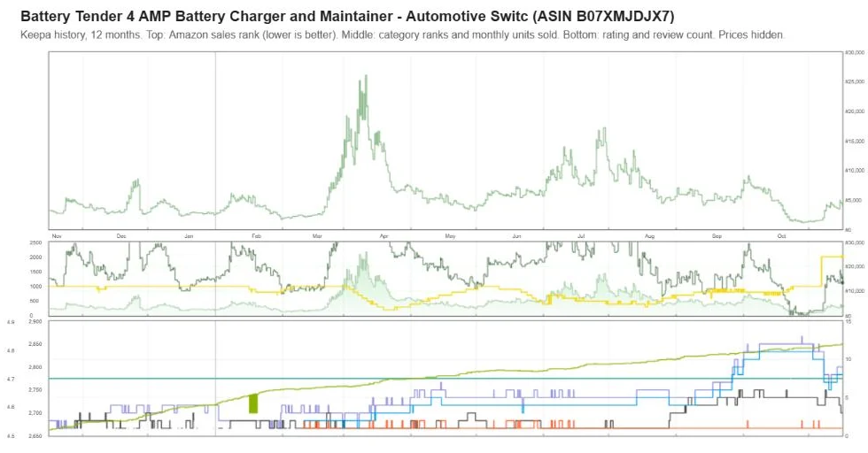
Task: Click the 4.9 rating axis label
Action: tap(11, 322)
